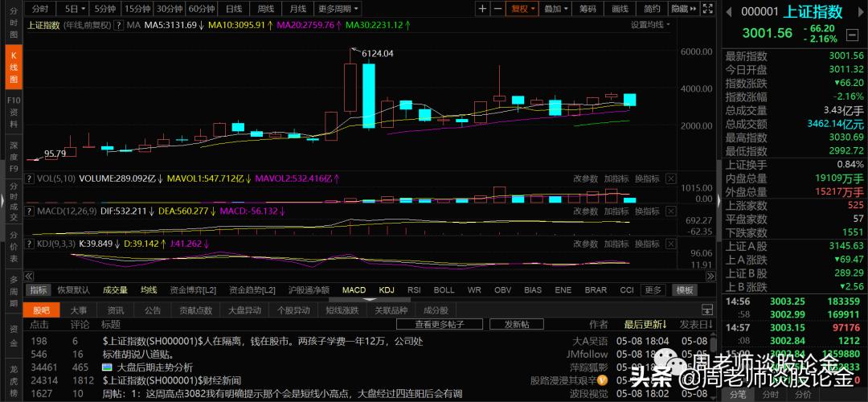
Task: Collapse quote header with minus box icon
Action: 853,36
